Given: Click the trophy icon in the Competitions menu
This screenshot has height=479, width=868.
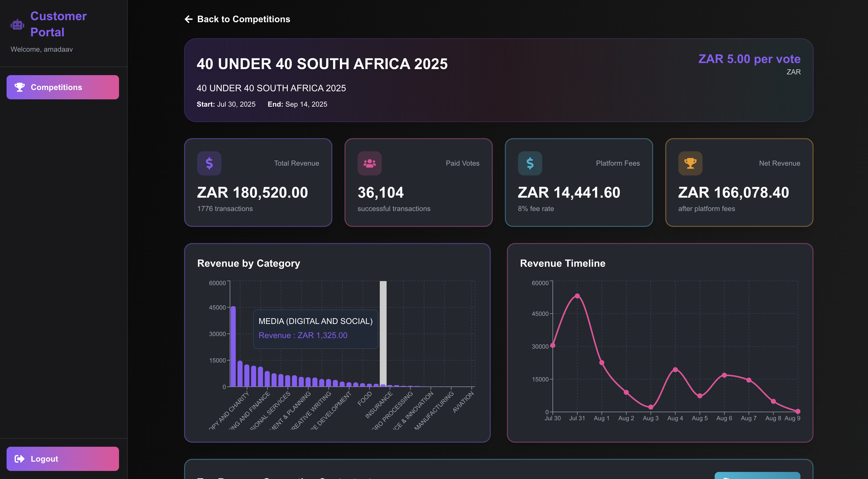Looking at the screenshot, I should click(19, 87).
